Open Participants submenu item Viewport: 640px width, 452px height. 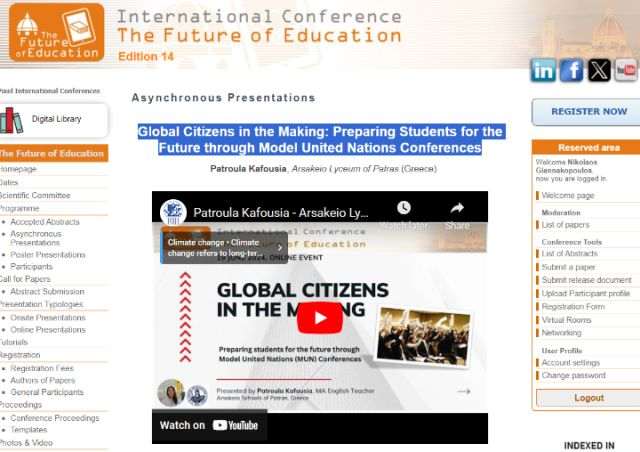tap(31, 267)
